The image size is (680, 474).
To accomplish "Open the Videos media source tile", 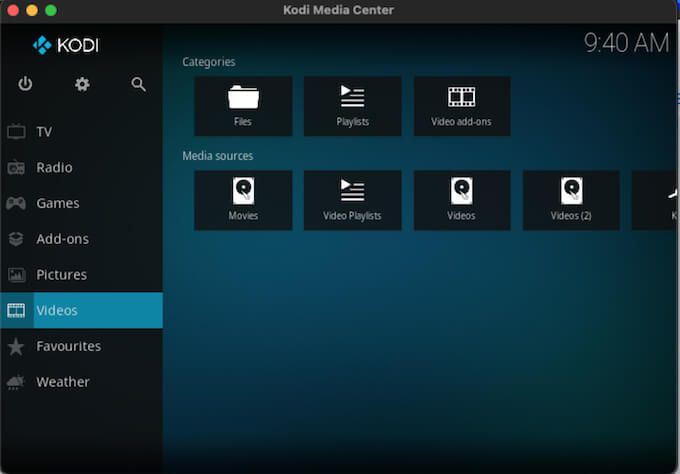I will [462, 200].
